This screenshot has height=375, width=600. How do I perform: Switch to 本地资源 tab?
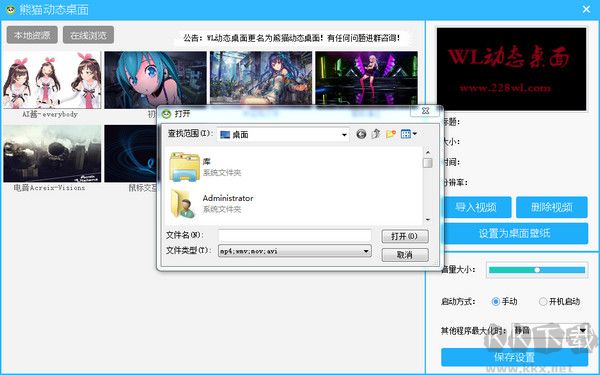coord(32,35)
